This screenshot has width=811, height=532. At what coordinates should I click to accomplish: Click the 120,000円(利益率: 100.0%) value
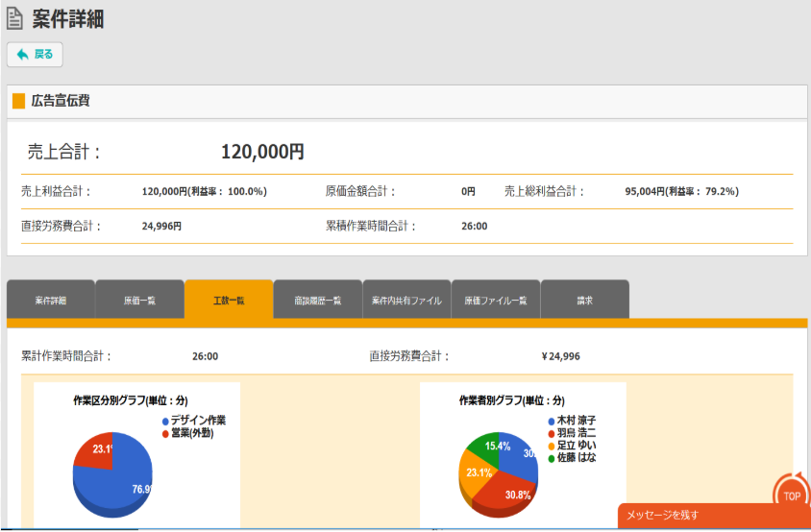205,191
